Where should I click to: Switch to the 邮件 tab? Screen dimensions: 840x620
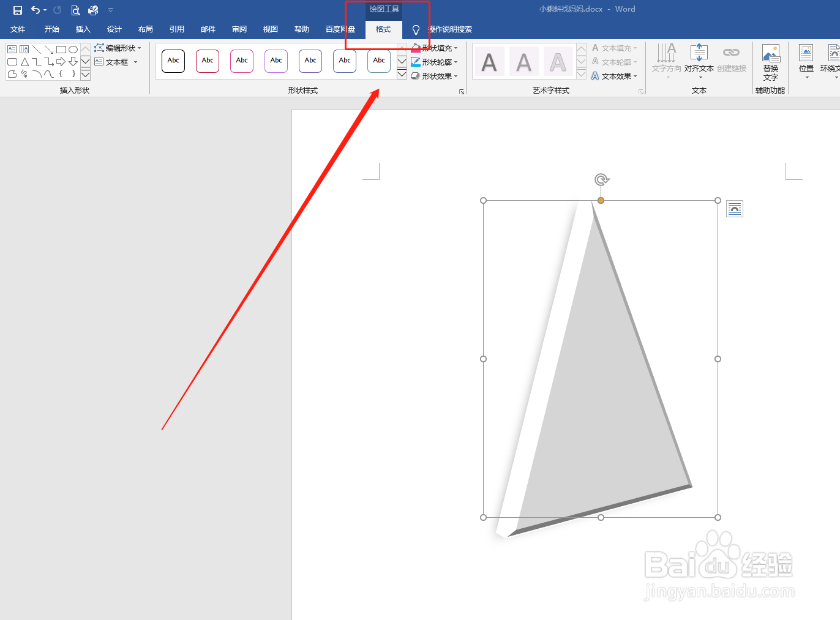tap(208, 29)
